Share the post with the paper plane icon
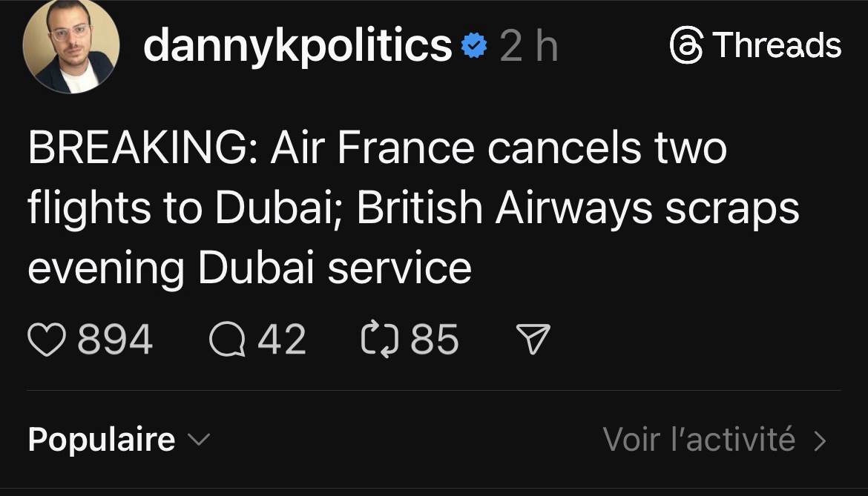Viewport: 868px width, 496px height. (533, 340)
